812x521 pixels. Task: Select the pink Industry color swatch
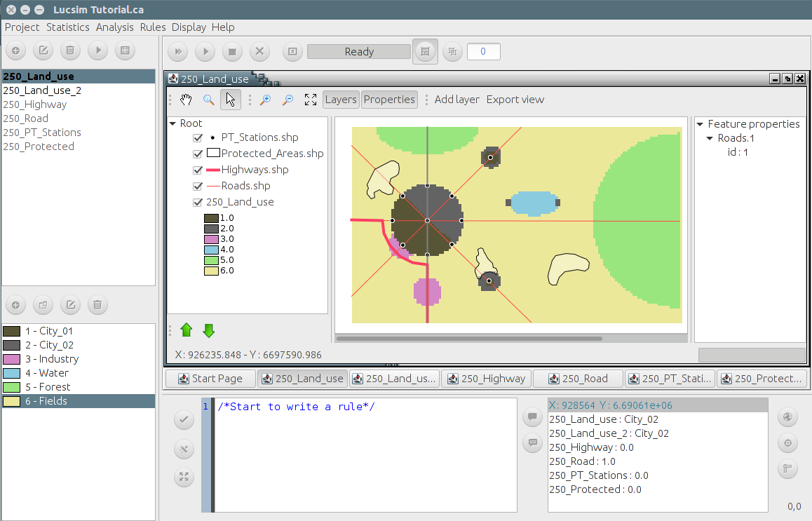[12, 358]
